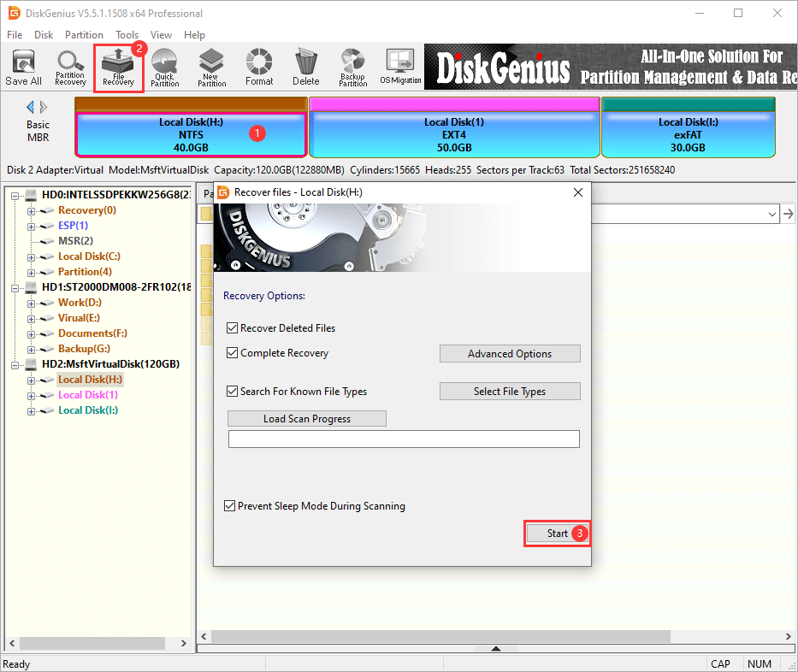Image resolution: width=798 pixels, height=672 pixels.
Task: Open the path dropdown arrow
Action: pyautogui.click(x=772, y=214)
